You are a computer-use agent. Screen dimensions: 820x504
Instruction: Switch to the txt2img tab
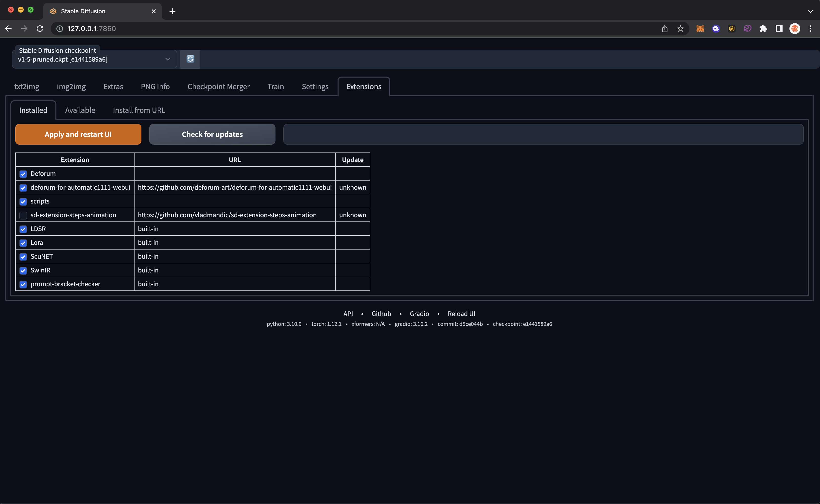coord(27,87)
